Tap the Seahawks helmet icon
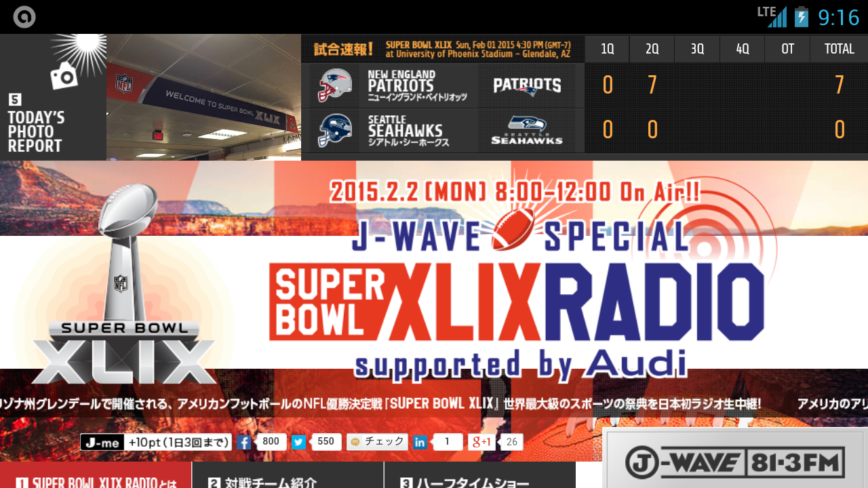The height and width of the screenshot is (488, 868). pyautogui.click(x=335, y=130)
